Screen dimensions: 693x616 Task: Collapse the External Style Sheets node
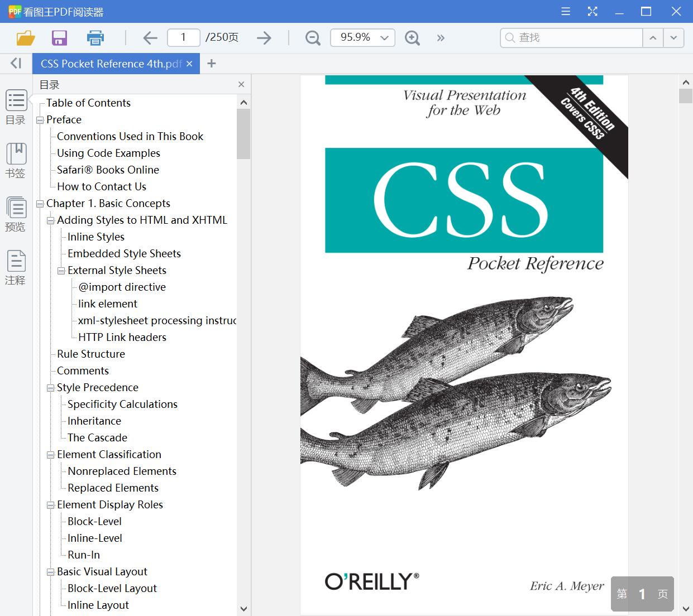tap(61, 271)
